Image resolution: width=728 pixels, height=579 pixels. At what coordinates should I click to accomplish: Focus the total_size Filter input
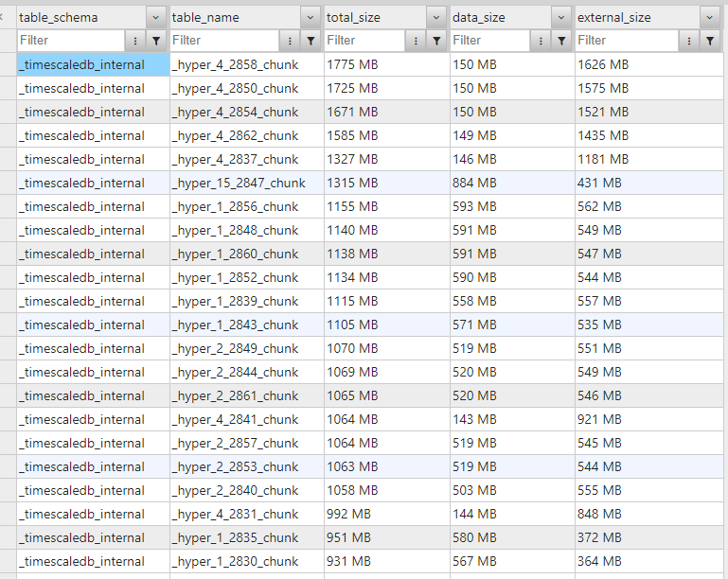[x=364, y=41]
